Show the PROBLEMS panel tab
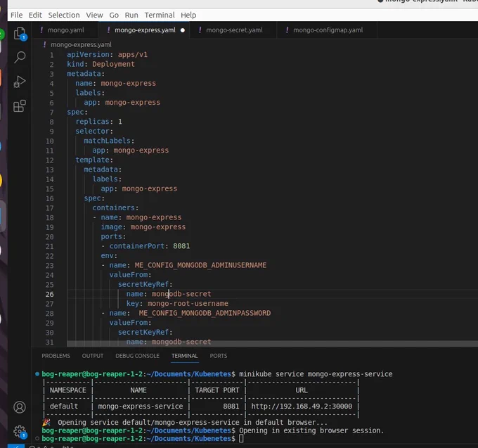The image size is (478, 448). [56, 356]
